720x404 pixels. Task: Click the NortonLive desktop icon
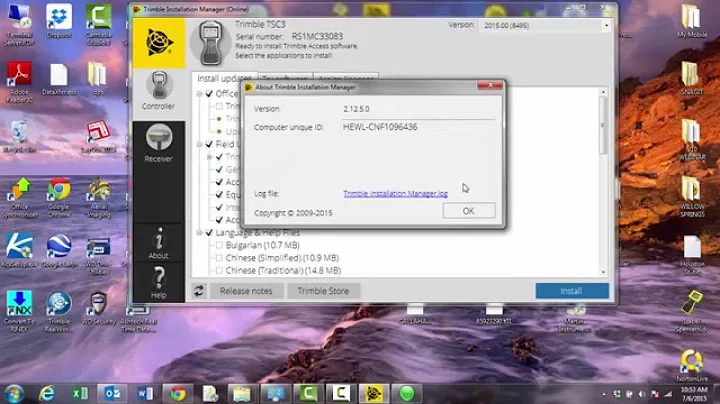[692, 365]
